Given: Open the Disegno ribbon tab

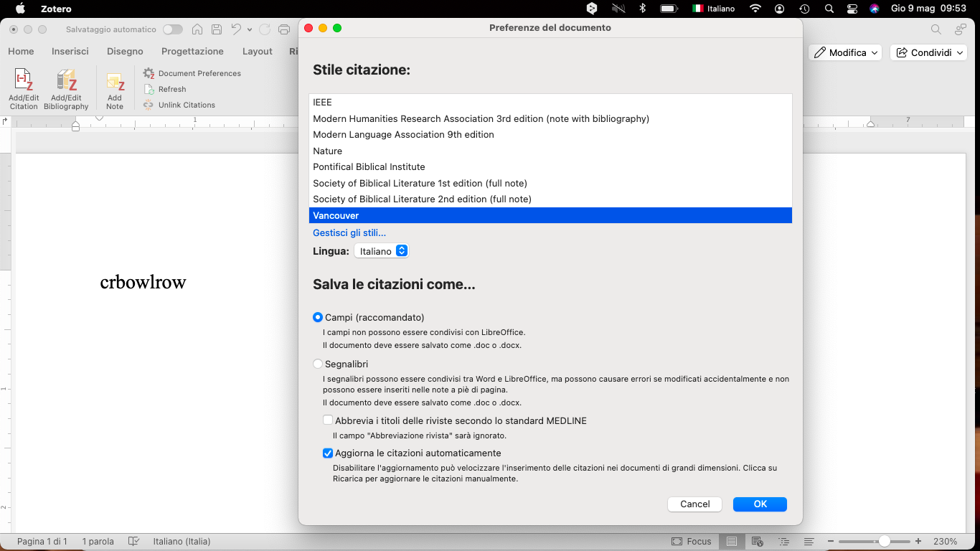Looking at the screenshot, I should click(x=125, y=51).
